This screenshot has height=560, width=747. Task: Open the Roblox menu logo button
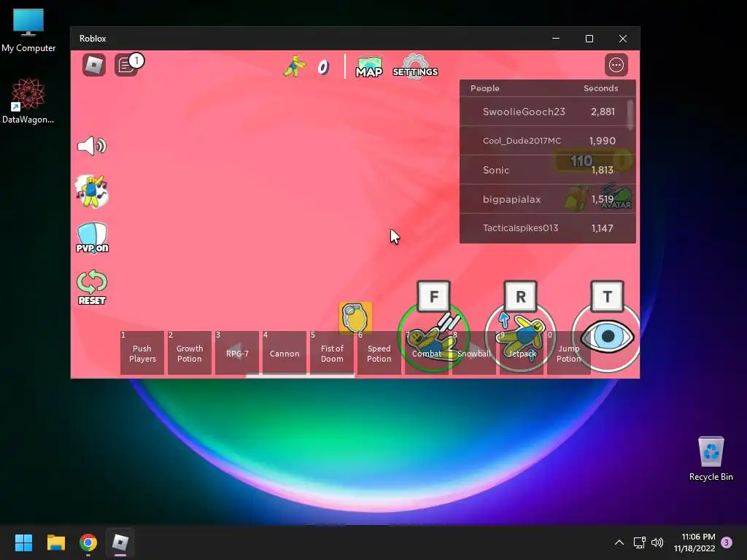click(94, 65)
